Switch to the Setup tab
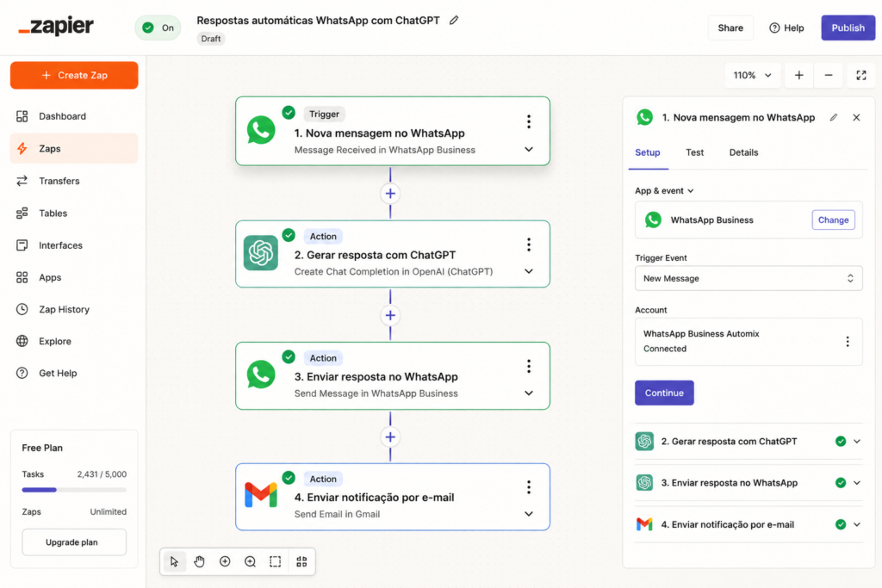The width and height of the screenshot is (882, 588). coord(648,153)
